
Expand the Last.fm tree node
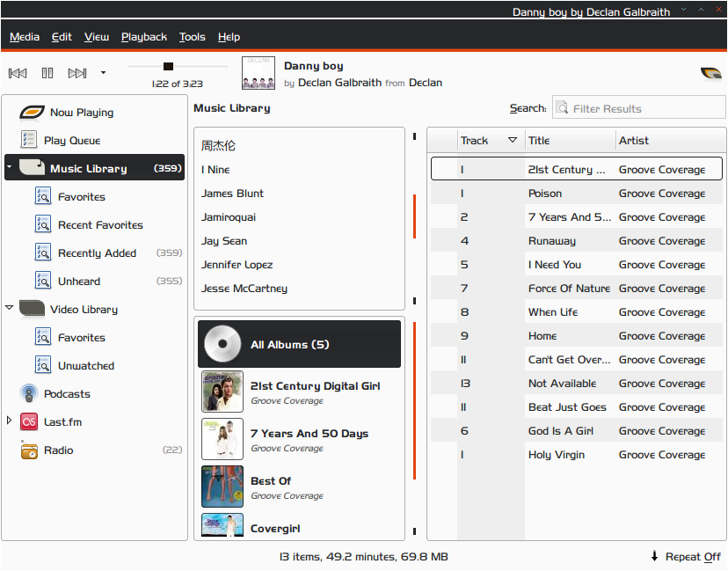9,421
